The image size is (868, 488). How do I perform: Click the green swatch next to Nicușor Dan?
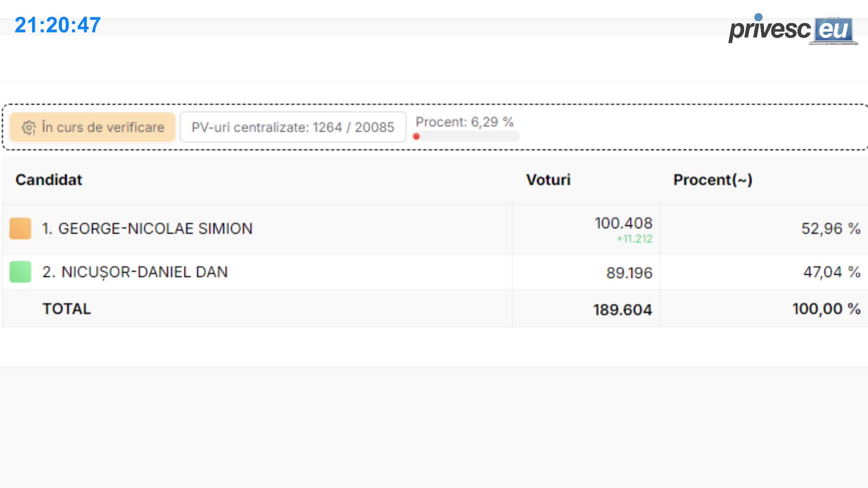point(20,272)
